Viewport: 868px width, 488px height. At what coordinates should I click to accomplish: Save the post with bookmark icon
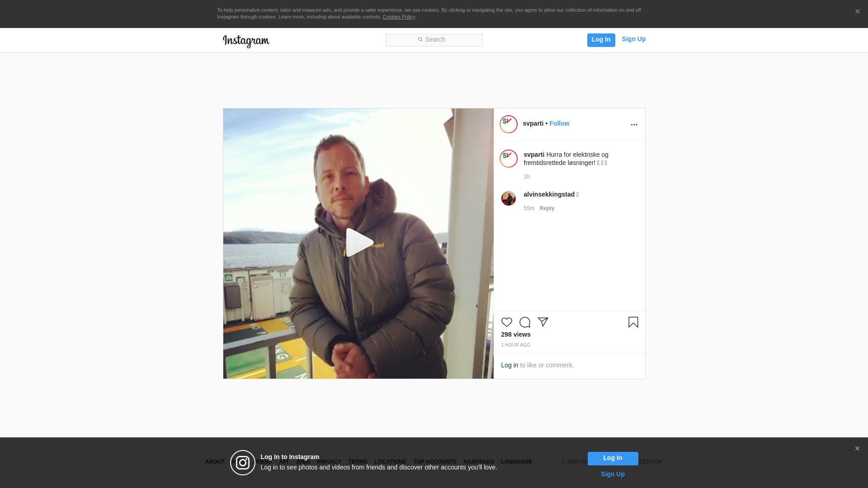point(633,322)
